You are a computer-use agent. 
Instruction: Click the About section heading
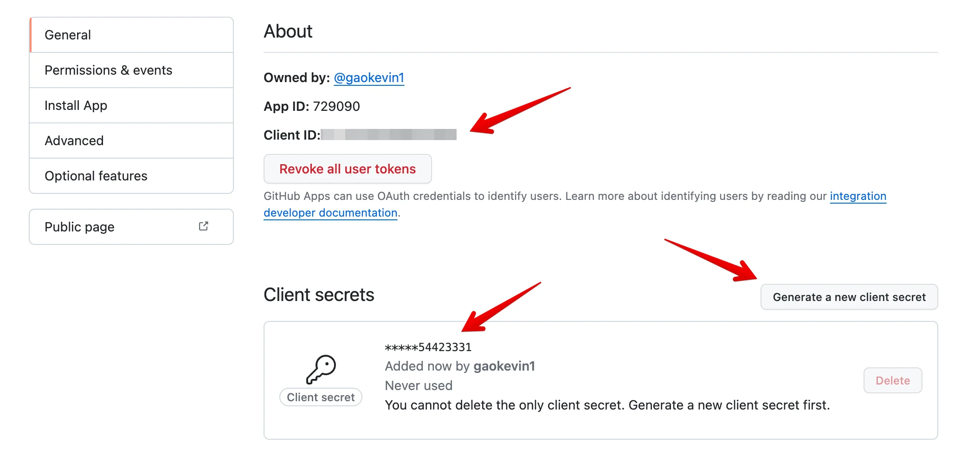click(288, 31)
